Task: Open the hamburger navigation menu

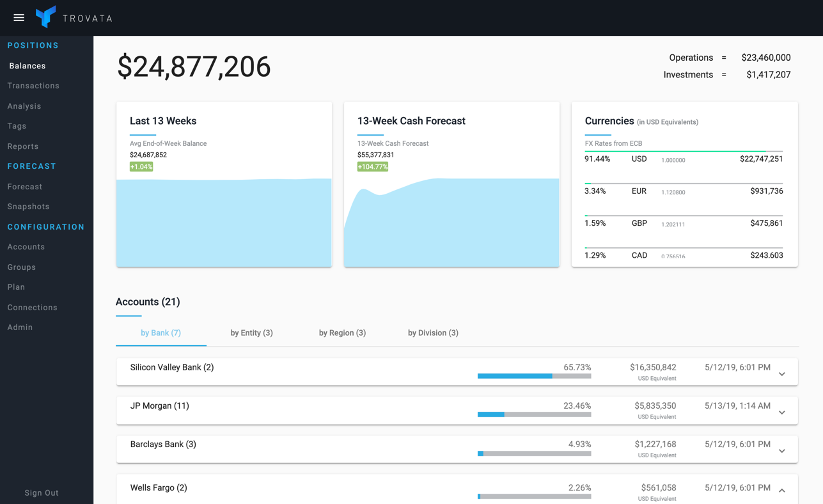Action: point(19,18)
